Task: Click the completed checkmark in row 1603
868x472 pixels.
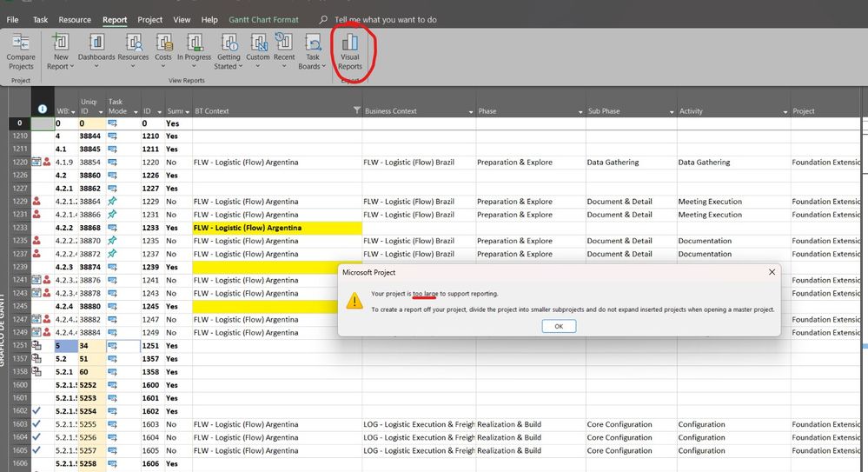Action: coord(36,424)
